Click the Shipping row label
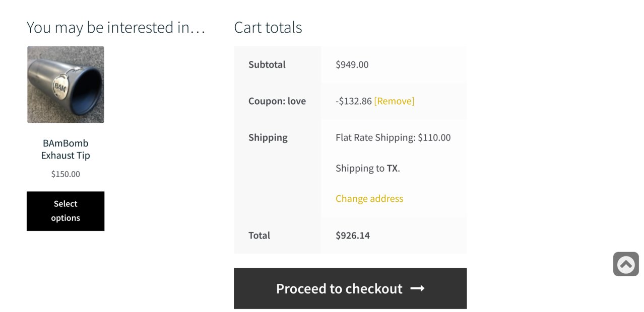The height and width of the screenshot is (312, 644). 268,137
